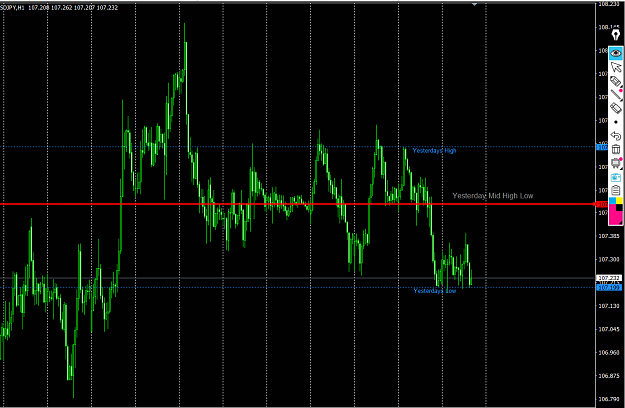
Task: Select the H1 symbol header with OHLC values
Action: tap(59, 8)
